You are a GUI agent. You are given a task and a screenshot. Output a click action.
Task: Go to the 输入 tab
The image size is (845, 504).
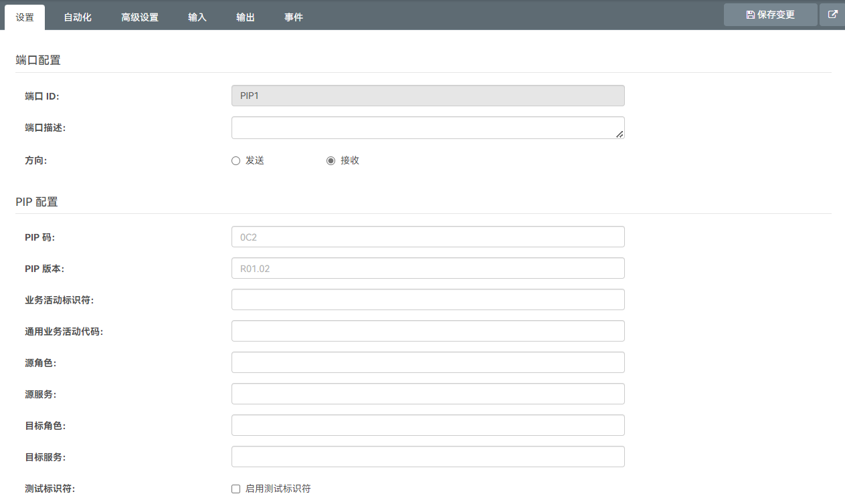(x=197, y=17)
